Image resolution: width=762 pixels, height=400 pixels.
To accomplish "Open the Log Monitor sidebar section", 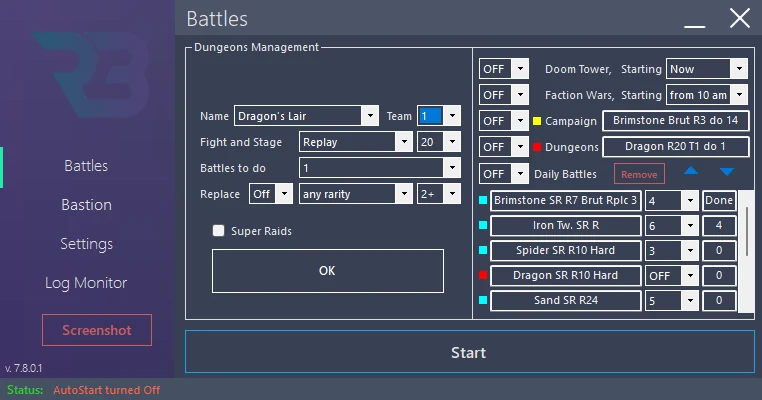I will click(x=86, y=283).
